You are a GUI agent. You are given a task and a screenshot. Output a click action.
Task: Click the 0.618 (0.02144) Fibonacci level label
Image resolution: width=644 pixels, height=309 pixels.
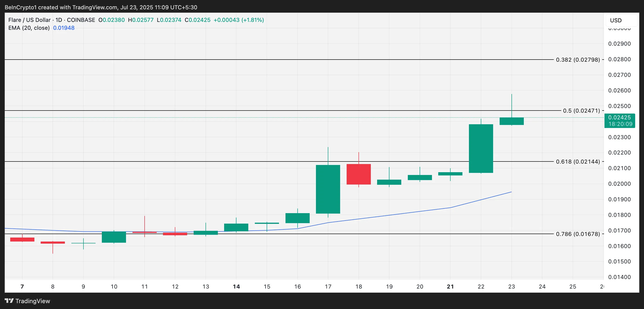pyautogui.click(x=578, y=162)
